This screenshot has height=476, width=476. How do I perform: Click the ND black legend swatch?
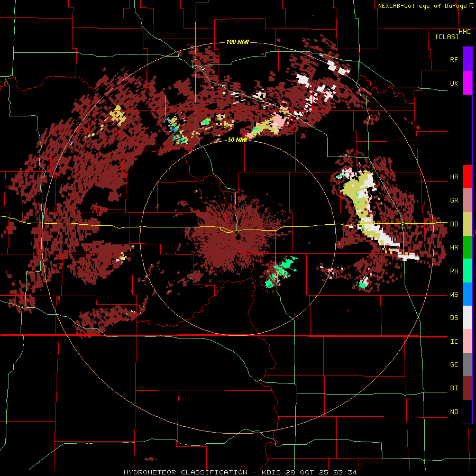(x=467, y=411)
